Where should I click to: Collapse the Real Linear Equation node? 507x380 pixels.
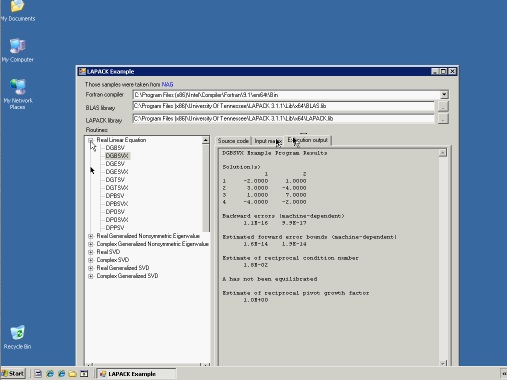90,140
